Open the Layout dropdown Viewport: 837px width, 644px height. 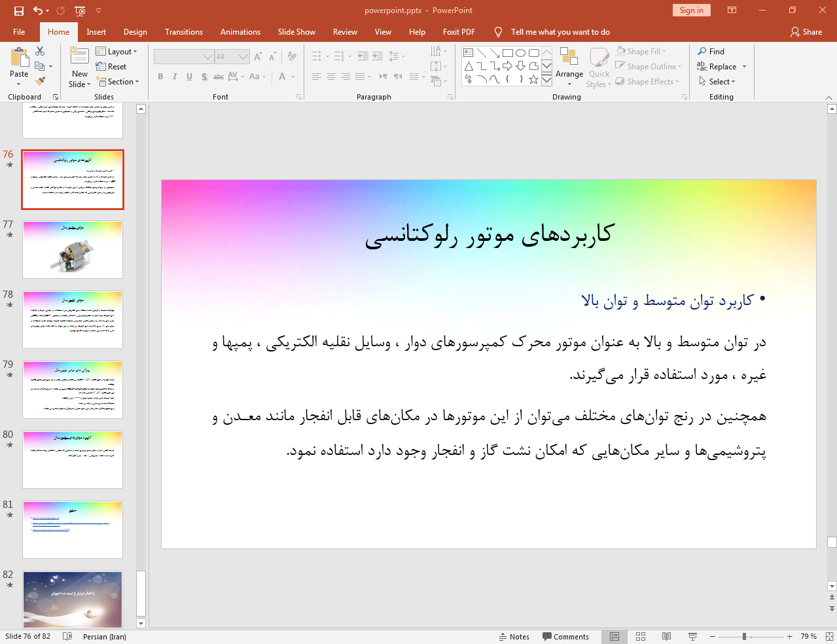click(x=116, y=51)
